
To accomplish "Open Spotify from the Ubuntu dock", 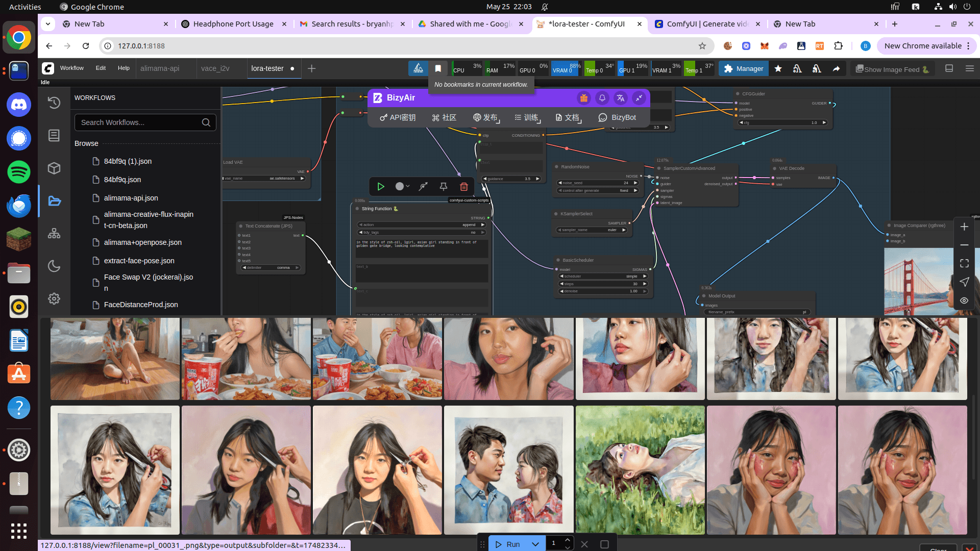I will (x=19, y=172).
